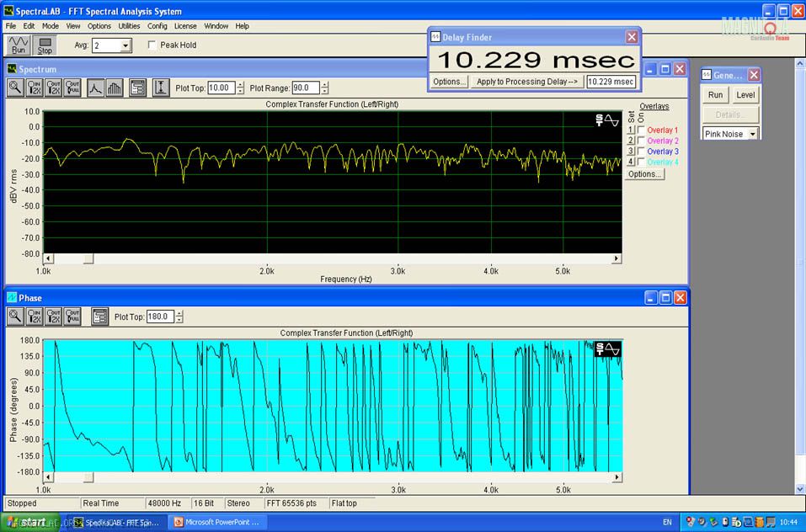This screenshot has height=532, width=806.
Task: Click the EN language indicator in taskbar
Action: (x=667, y=522)
